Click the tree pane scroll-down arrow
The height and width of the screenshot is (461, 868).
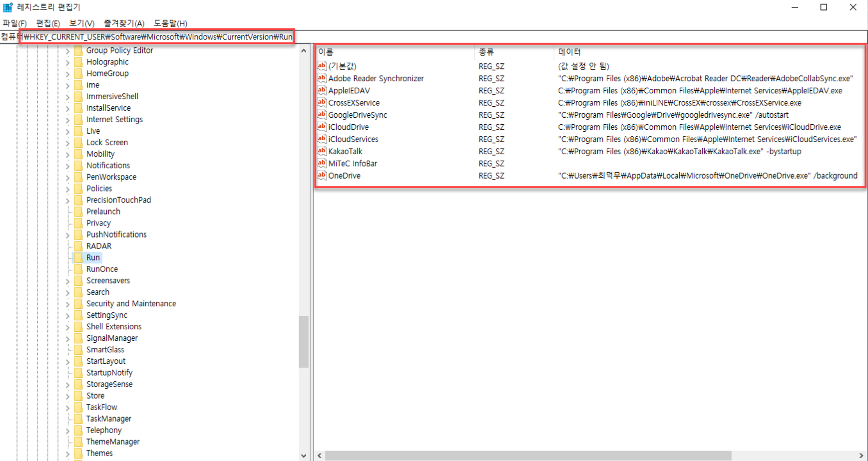304,456
